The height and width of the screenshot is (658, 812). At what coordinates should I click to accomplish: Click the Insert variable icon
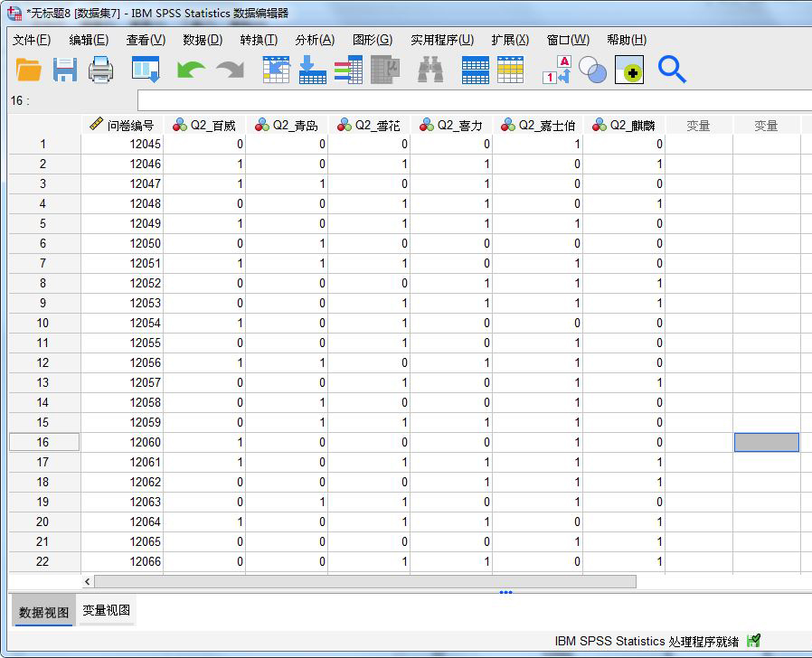[x=511, y=70]
